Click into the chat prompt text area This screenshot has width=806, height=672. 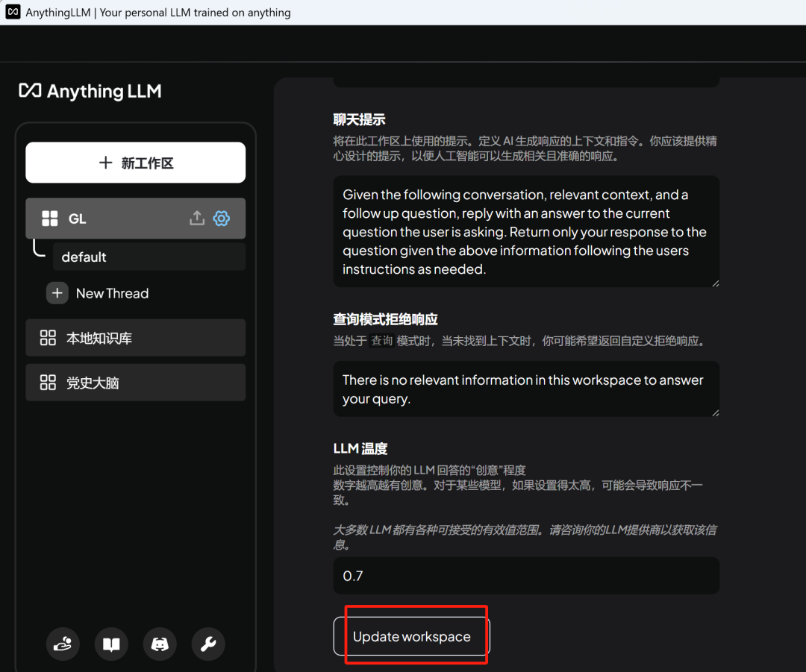[x=526, y=232]
